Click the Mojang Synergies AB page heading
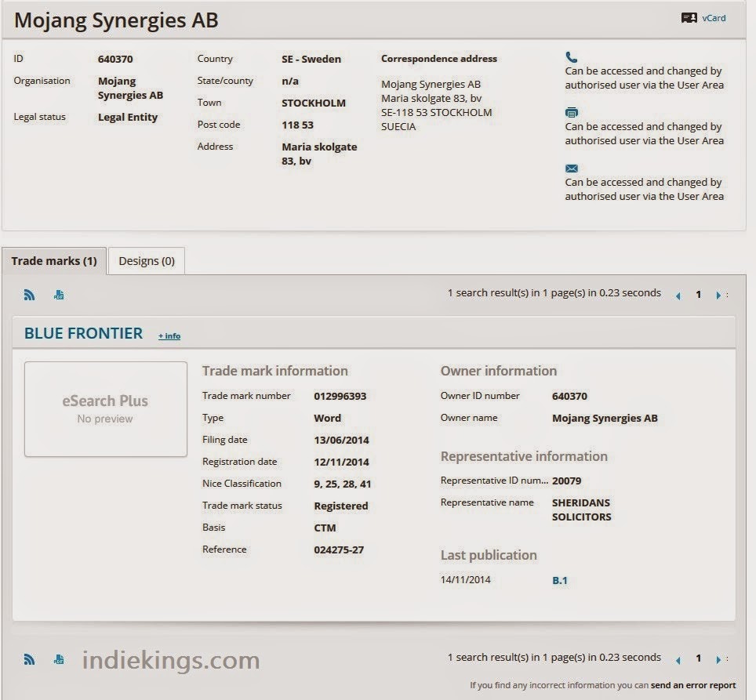The height and width of the screenshot is (700, 756). tap(116, 20)
